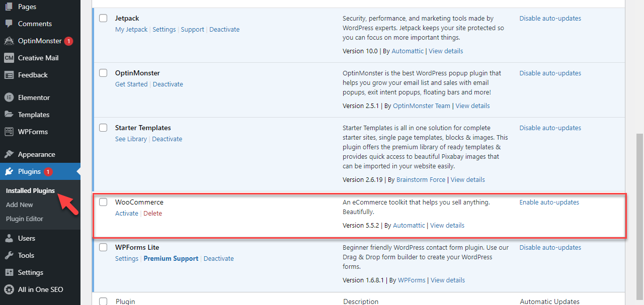
Task: Disable auto-updates for OptinMonster
Action: [550, 73]
